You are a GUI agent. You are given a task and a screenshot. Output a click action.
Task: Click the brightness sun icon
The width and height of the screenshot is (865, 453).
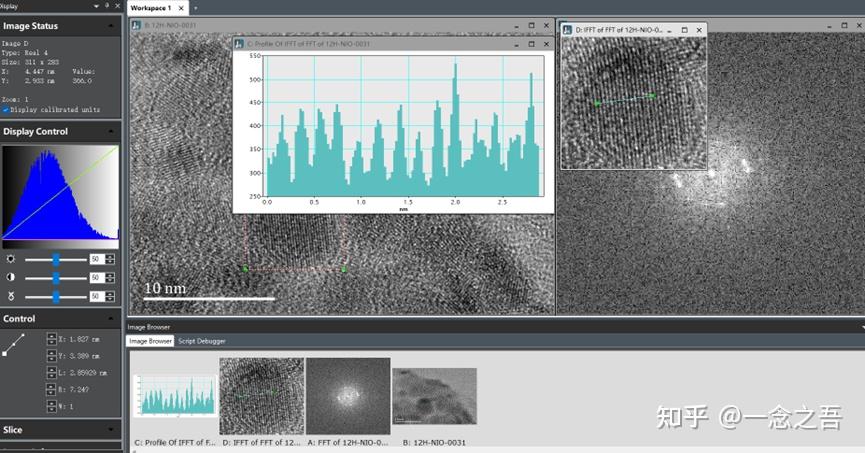tap(9, 259)
